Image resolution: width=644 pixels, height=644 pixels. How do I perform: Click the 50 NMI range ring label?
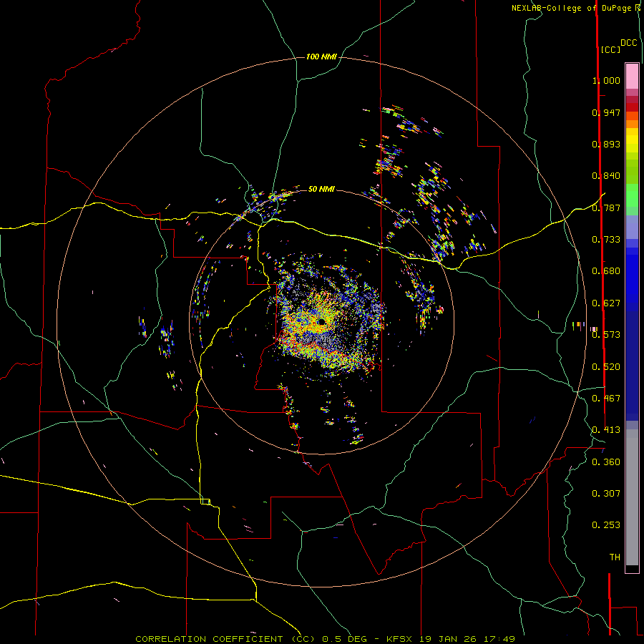(321, 189)
